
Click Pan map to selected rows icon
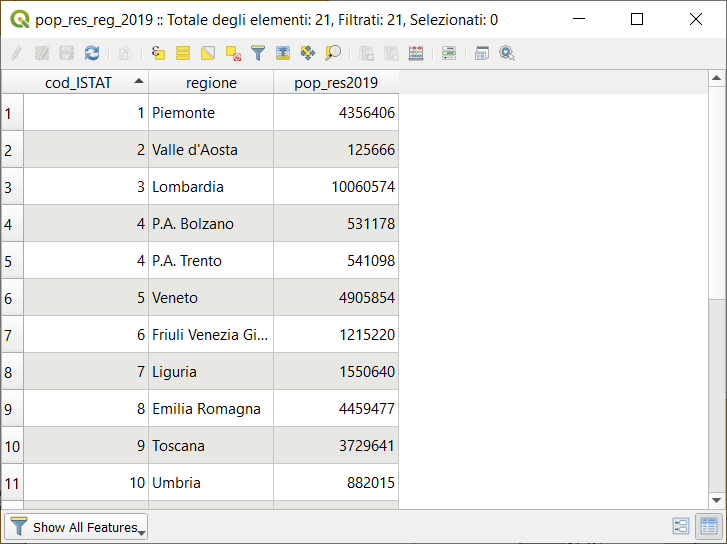(308, 53)
